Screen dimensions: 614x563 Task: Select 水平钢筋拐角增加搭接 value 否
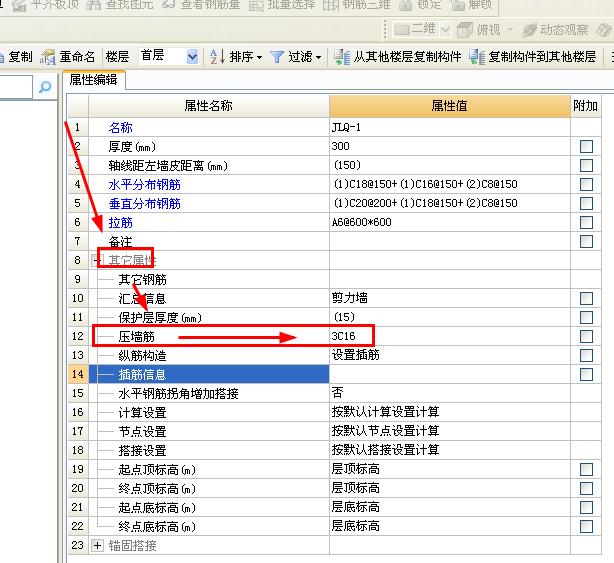[x=450, y=393]
